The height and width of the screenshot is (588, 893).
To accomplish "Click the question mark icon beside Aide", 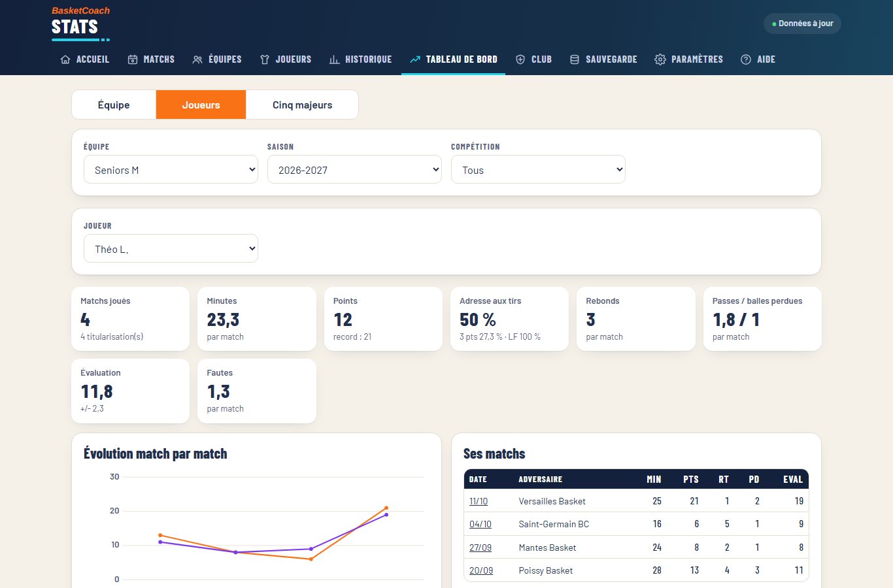I will coord(746,59).
